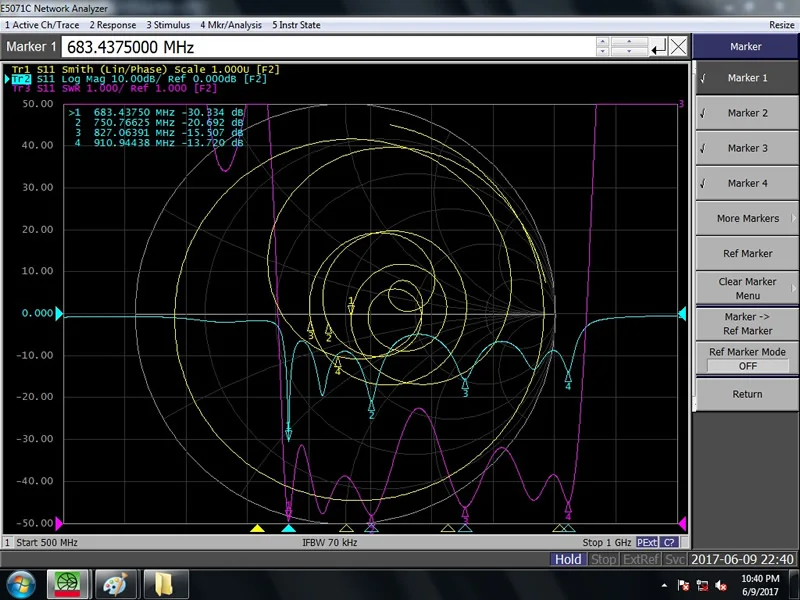Open the Windows Start menu
The width and height of the screenshot is (800, 600).
pyautogui.click(x=22, y=583)
